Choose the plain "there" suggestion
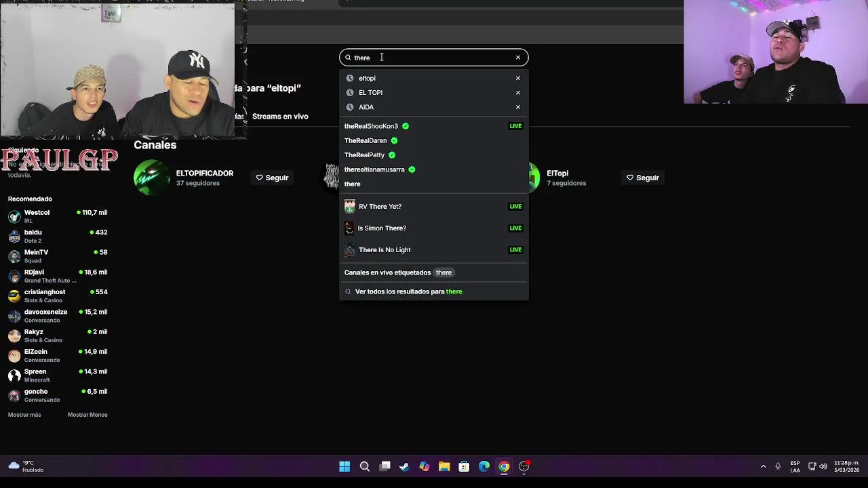868x488 pixels. click(x=433, y=184)
